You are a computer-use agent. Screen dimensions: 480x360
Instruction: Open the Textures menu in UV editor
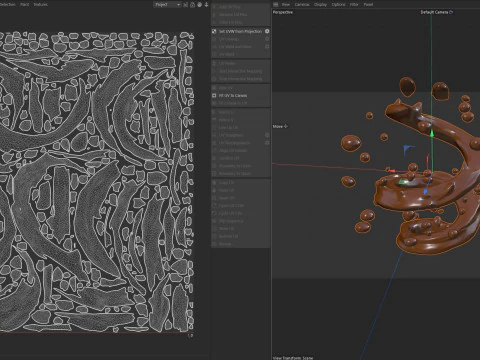[40, 5]
